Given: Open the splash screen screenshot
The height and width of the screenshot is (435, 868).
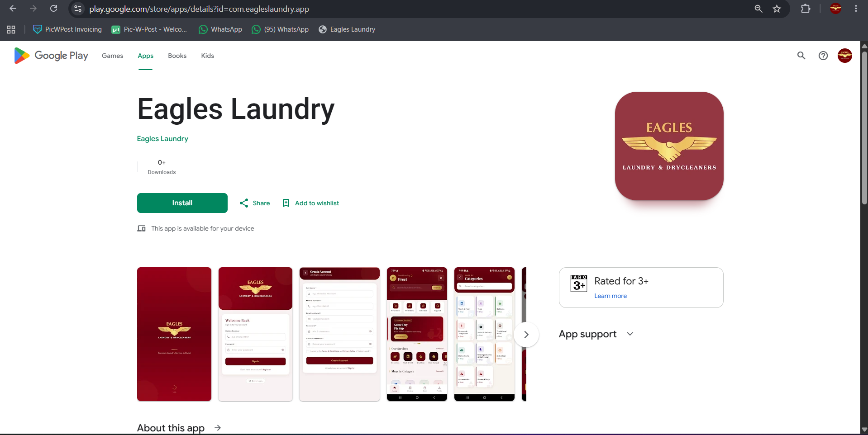Looking at the screenshot, I should coord(174,334).
